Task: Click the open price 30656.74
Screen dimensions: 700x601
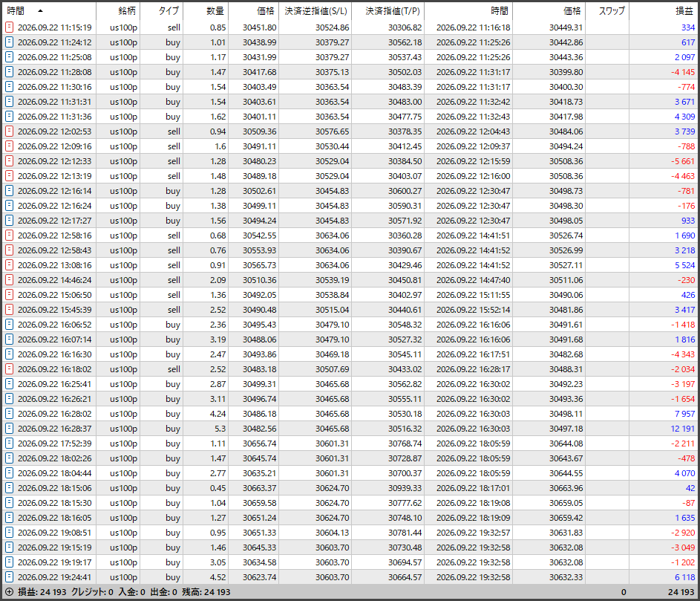Action: point(259,444)
